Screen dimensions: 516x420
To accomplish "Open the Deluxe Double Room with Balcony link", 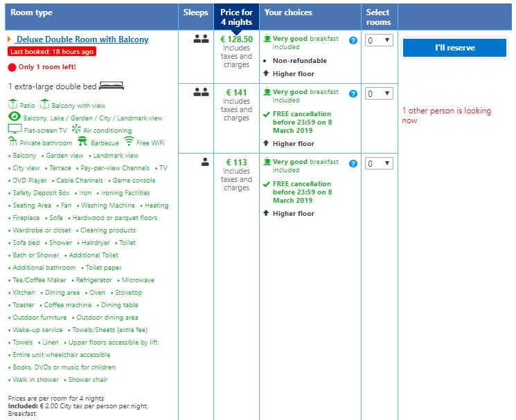I will pos(82,39).
